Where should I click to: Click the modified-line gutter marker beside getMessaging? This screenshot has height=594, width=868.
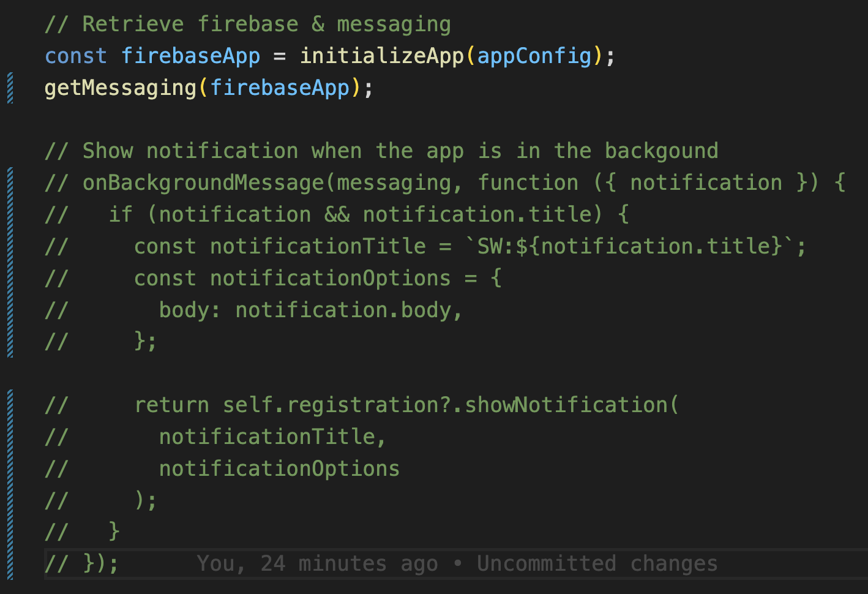point(10,88)
